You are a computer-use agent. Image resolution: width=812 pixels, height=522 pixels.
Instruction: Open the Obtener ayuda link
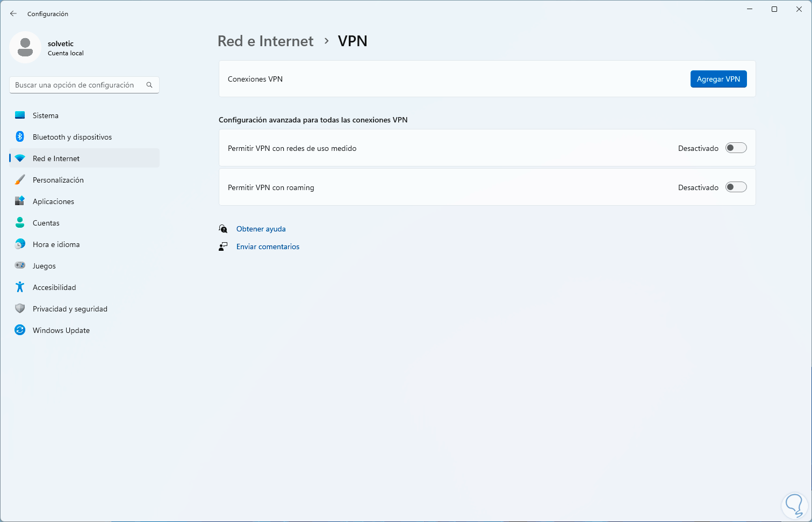coord(261,229)
